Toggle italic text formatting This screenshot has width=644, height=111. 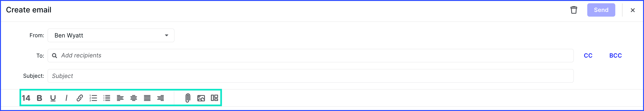pos(66,98)
